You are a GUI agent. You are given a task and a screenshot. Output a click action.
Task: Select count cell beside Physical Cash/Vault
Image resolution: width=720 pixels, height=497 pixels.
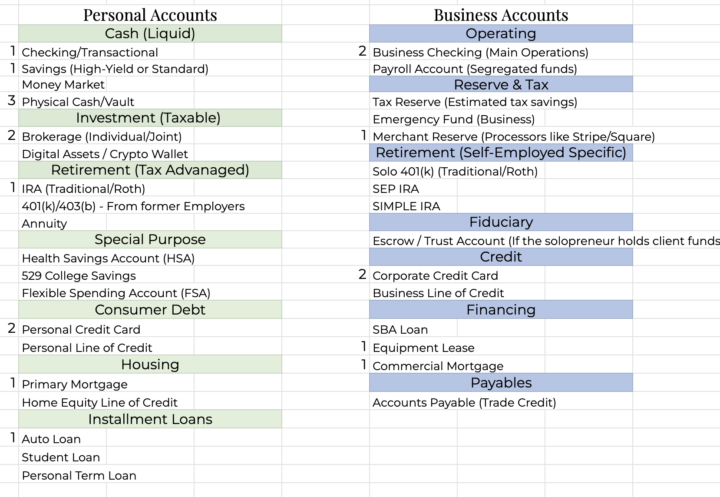[10, 101]
